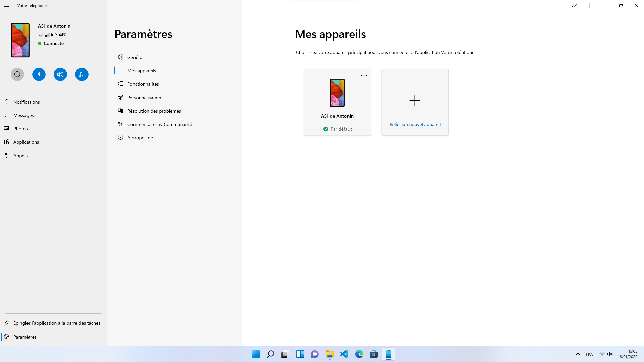Open clock and date panel

628,354
